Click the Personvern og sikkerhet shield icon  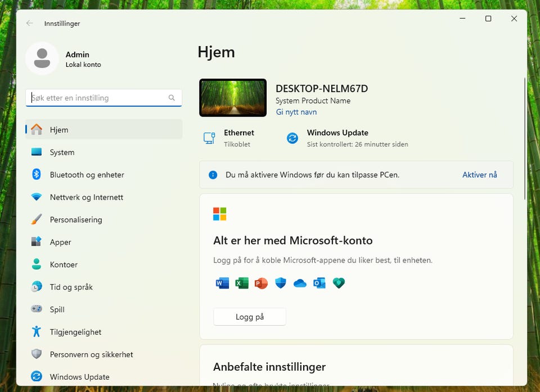click(37, 354)
